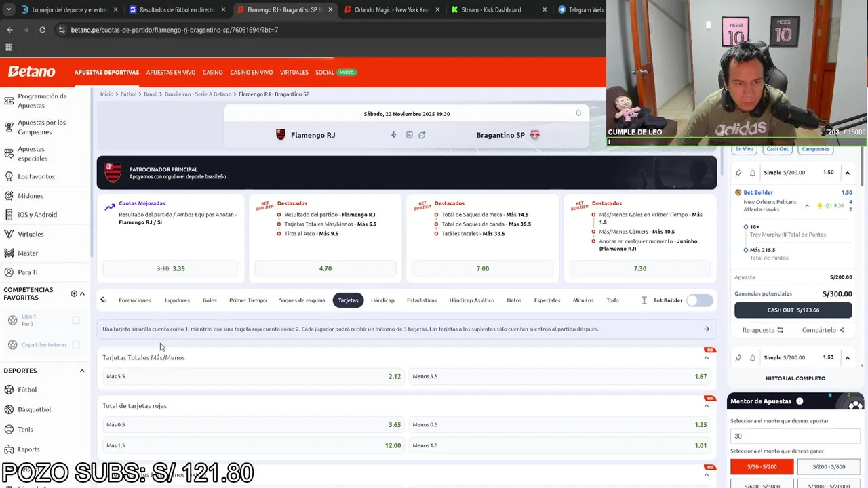The image size is (868, 488).
Task: Go back in browser history
Action: tap(9, 30)
